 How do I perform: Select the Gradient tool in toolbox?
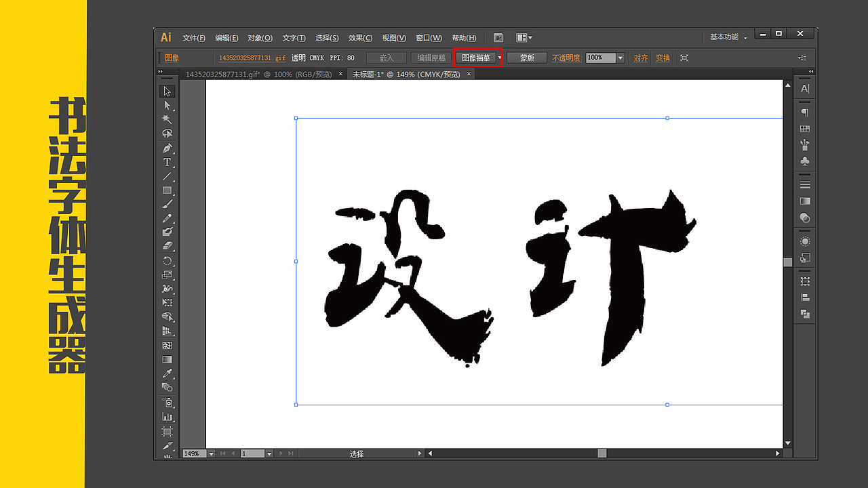point(167,360)
